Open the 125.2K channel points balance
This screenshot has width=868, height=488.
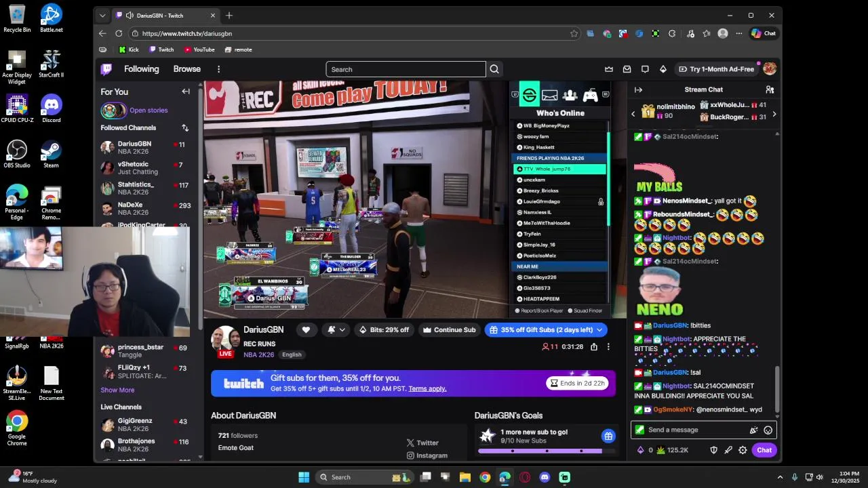click(673, 450)
